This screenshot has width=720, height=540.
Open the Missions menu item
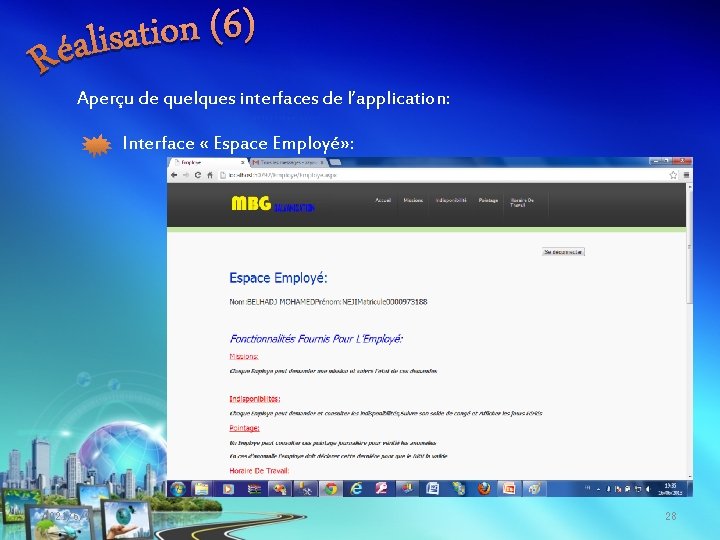point(413,200)
